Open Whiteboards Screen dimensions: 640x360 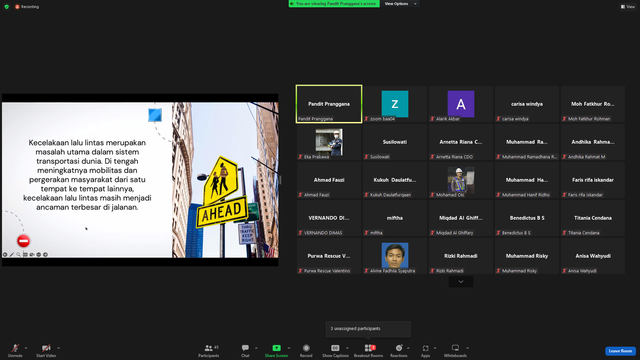tap(455, 350)
